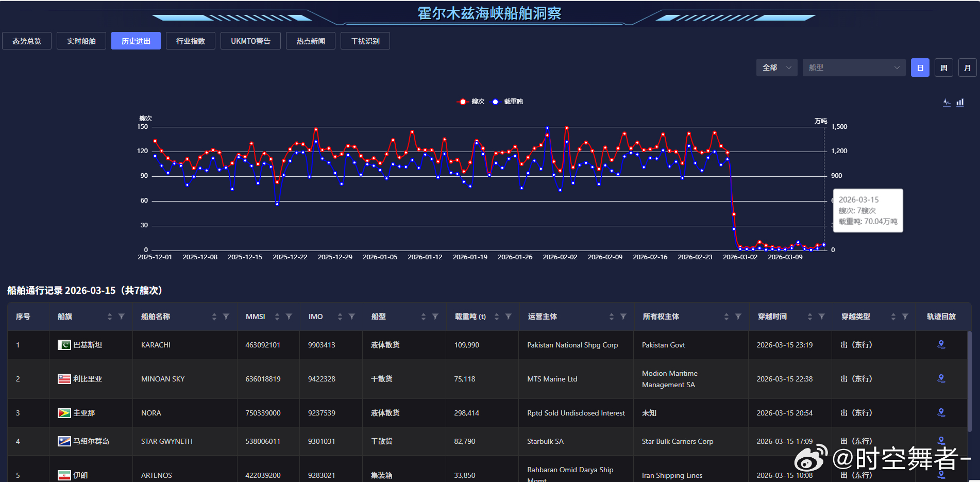Switch chart to line view icon
This screenshot has width=980, height=482.
tap(947, 102)
